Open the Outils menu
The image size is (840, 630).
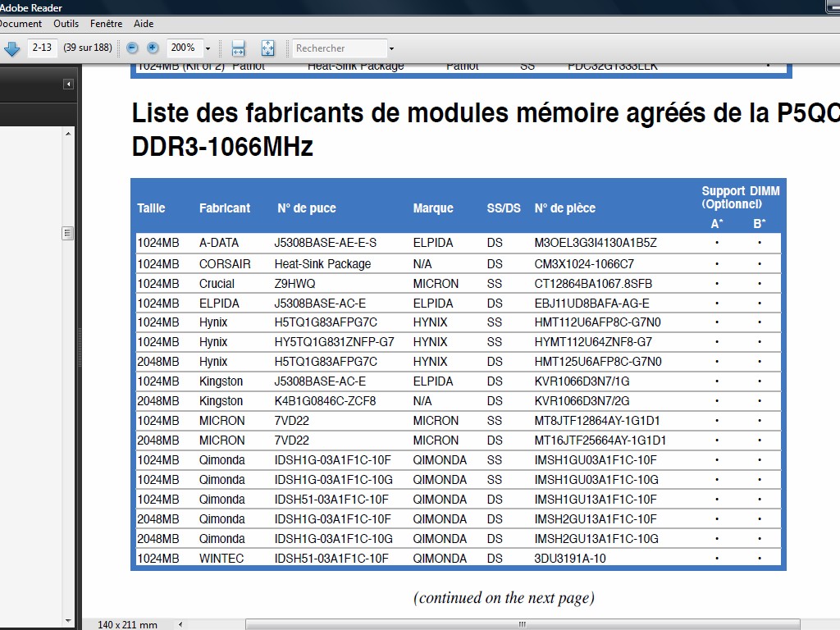point(66,24)
